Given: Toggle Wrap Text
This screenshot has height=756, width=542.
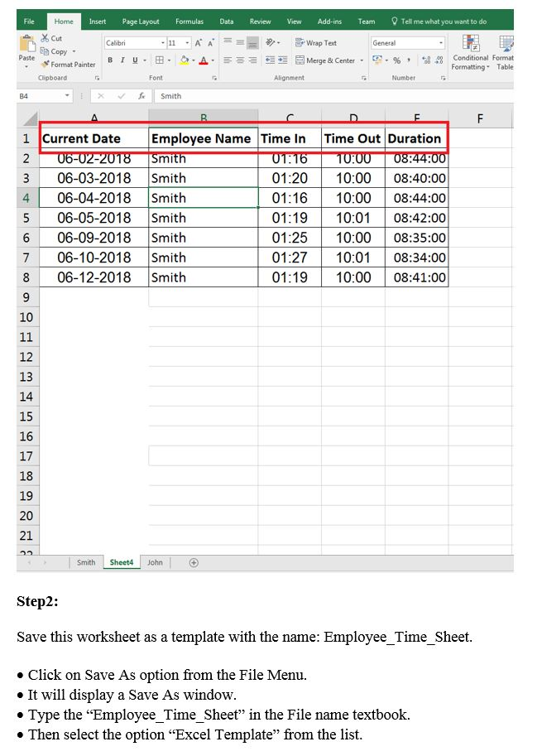Looking at the screenshot, I should (x=315, y=43).
